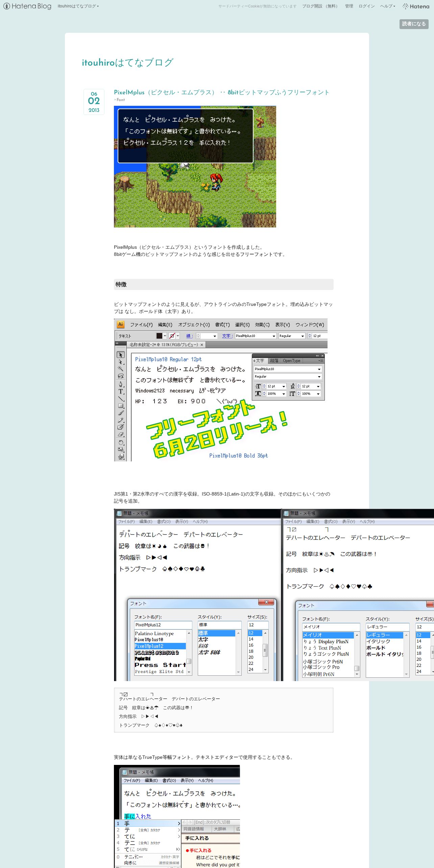434x868 pixels.
Task: Select the Lasso tool in Illustrator
Action: pos(121,376)
